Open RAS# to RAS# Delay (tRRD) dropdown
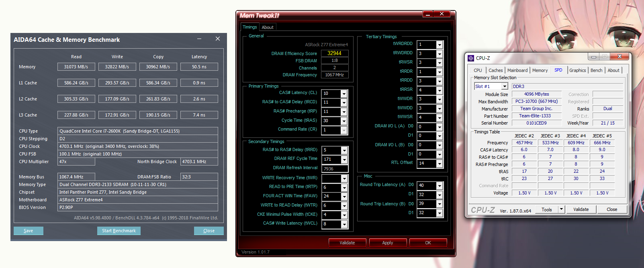This screenshot has height=268, width=644. [344, 150]
